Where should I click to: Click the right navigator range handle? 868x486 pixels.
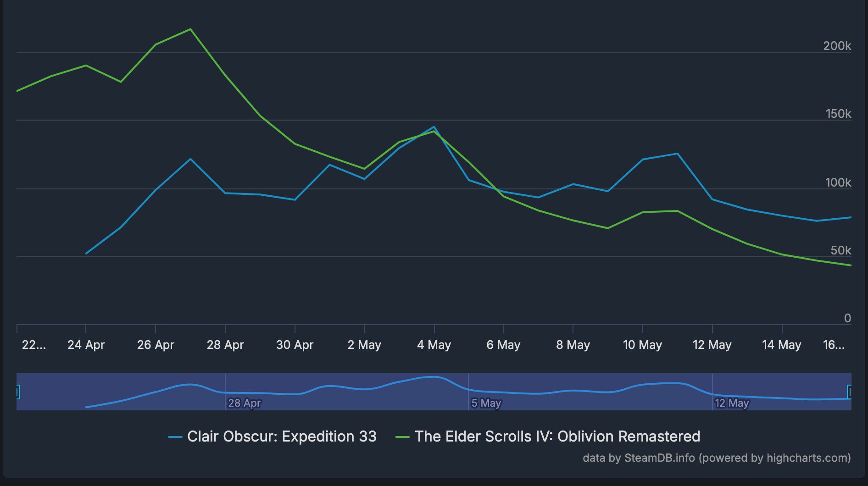coord(849,392)
